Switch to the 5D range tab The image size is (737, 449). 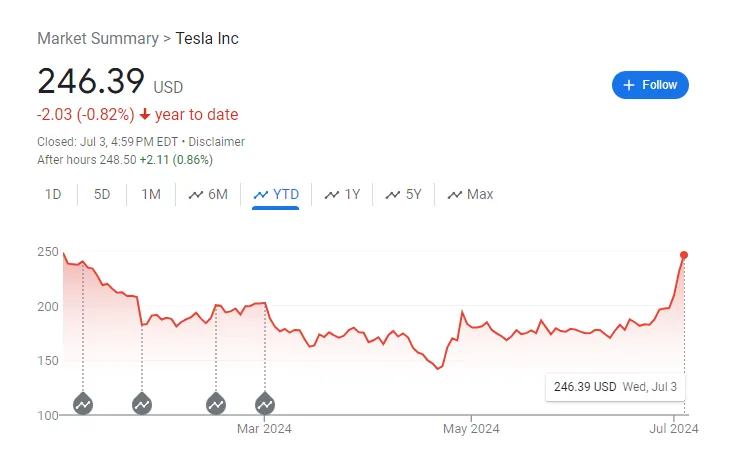coord(102,194)
